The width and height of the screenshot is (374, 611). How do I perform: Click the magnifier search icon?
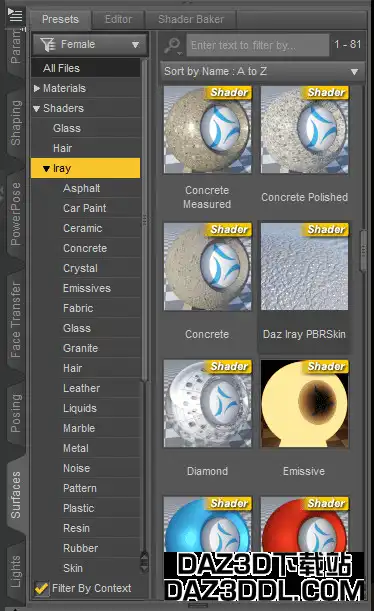[172, 46]
